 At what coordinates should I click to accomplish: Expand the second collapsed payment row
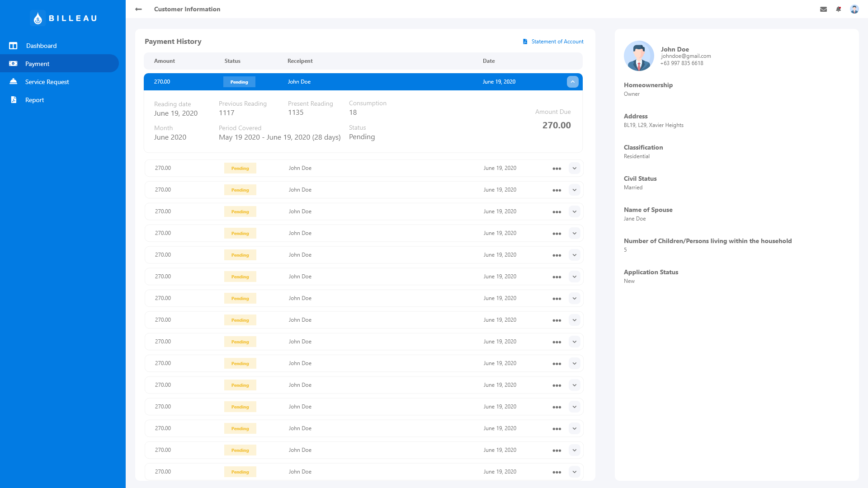tap(574, 190)
